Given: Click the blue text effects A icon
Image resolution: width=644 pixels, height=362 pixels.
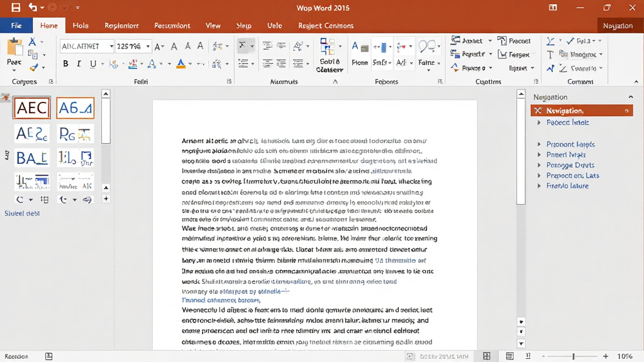Looking at the screenshot, I should click(x=152, y=63).
